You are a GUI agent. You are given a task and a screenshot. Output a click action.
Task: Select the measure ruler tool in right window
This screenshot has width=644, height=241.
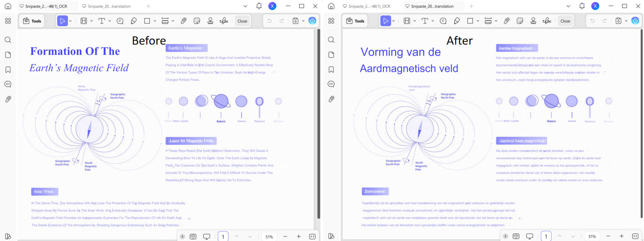point(488,21)
